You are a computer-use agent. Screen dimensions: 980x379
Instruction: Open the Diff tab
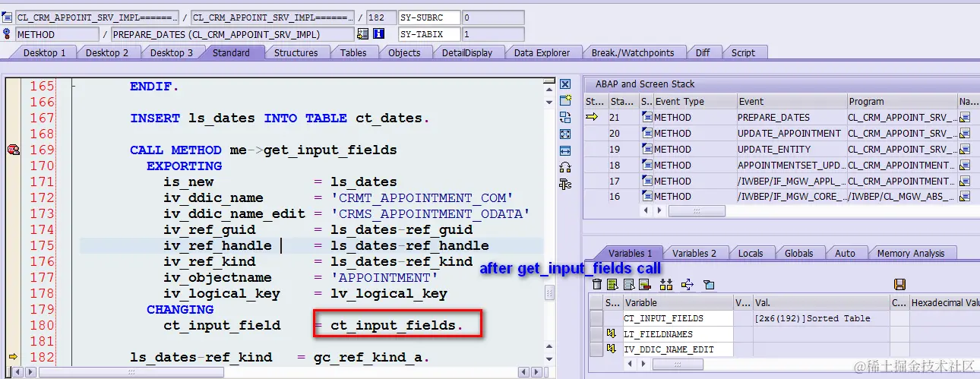pyautogui.click(x=703, y=52)
